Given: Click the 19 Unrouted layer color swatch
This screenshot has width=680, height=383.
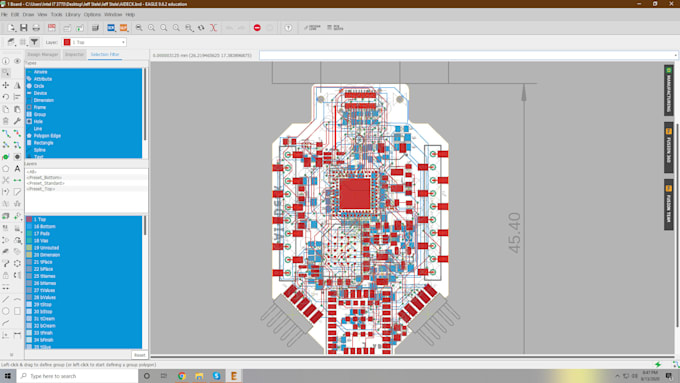Looking at the screenshot, I should pos(29,248).
